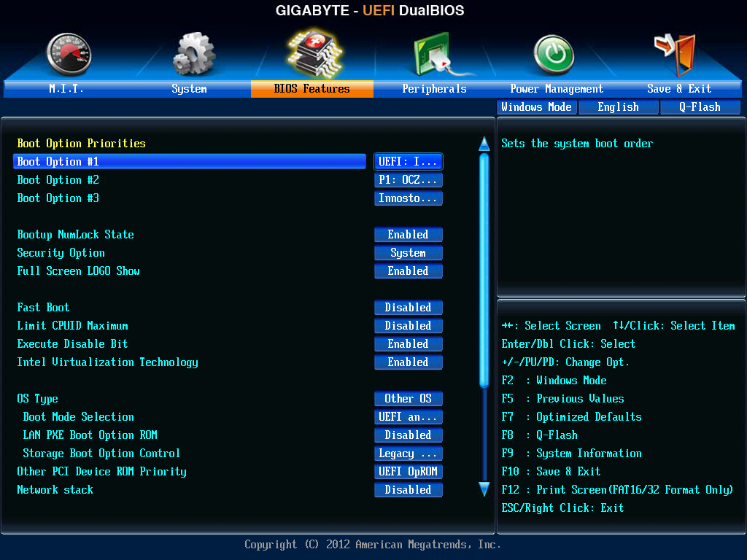Open the System tab
747x560 pixels.
189,88
